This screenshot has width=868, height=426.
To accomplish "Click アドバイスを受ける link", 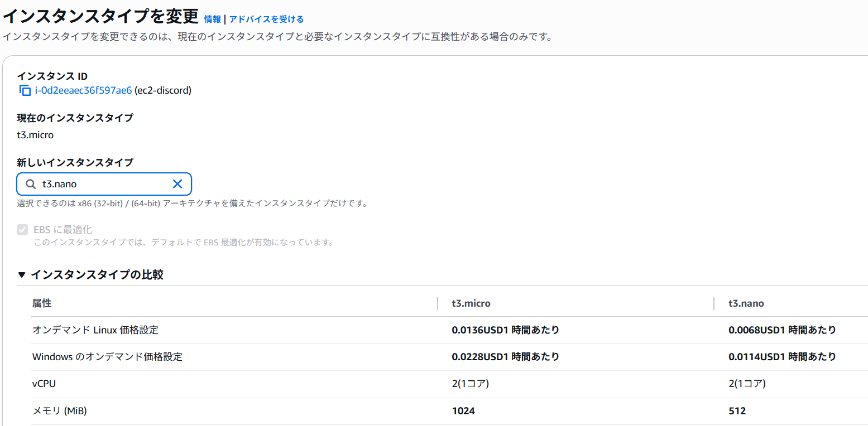I will click(267, 19).
